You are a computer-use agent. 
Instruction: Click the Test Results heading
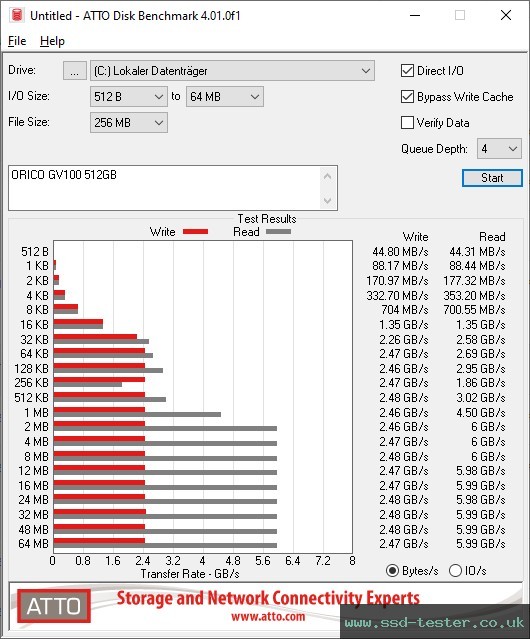tap(267, 219)
